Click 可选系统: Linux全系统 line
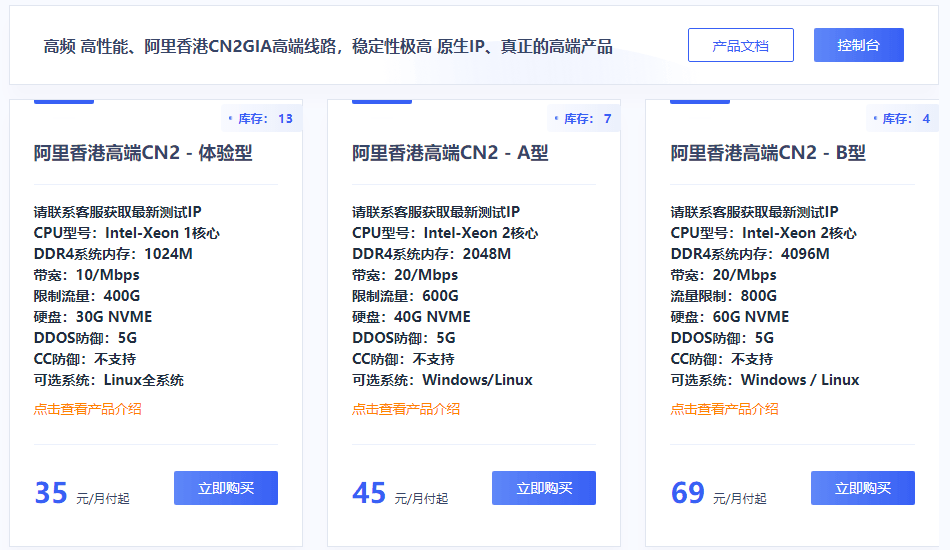This screenshot has height=550, width=950. pyautogui.click(x=108, y=380)
